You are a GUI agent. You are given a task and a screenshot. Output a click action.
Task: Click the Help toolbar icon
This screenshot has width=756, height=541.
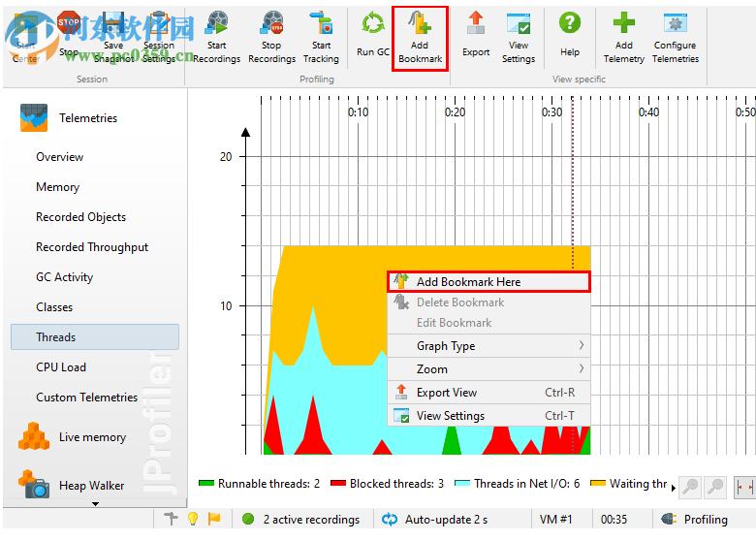click(x=569, y=22)
